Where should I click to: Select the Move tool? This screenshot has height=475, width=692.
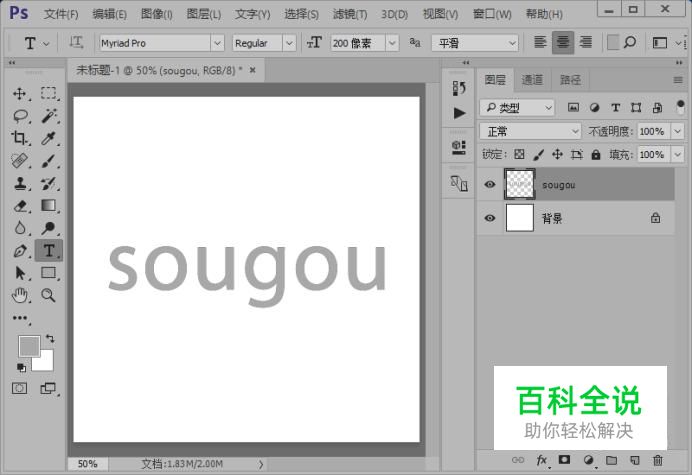coord(19,94)
